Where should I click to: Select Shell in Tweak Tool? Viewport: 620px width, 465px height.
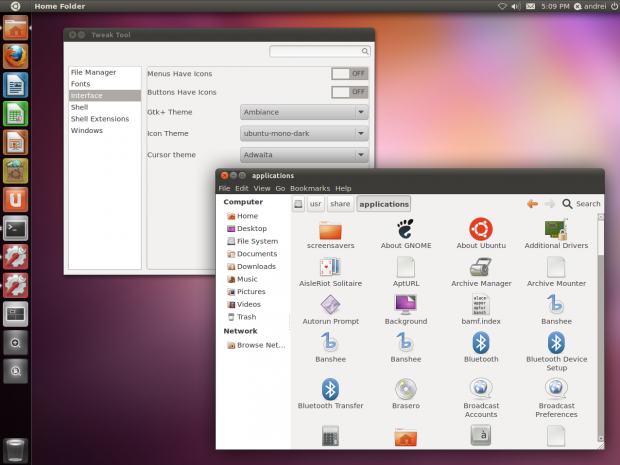105,107
